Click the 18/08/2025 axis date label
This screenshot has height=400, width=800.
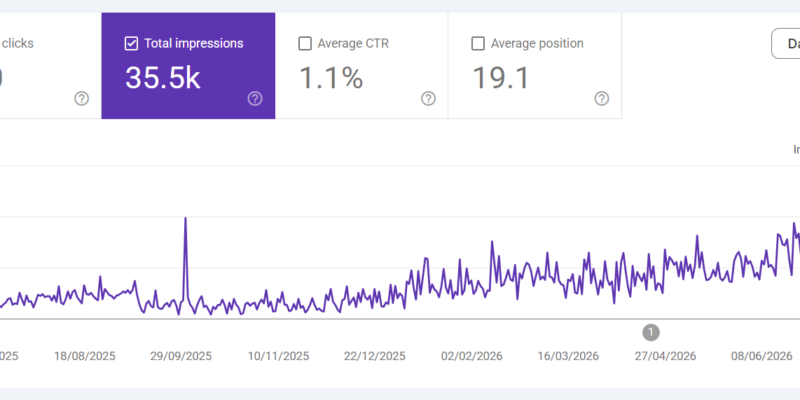pos(85,356)
